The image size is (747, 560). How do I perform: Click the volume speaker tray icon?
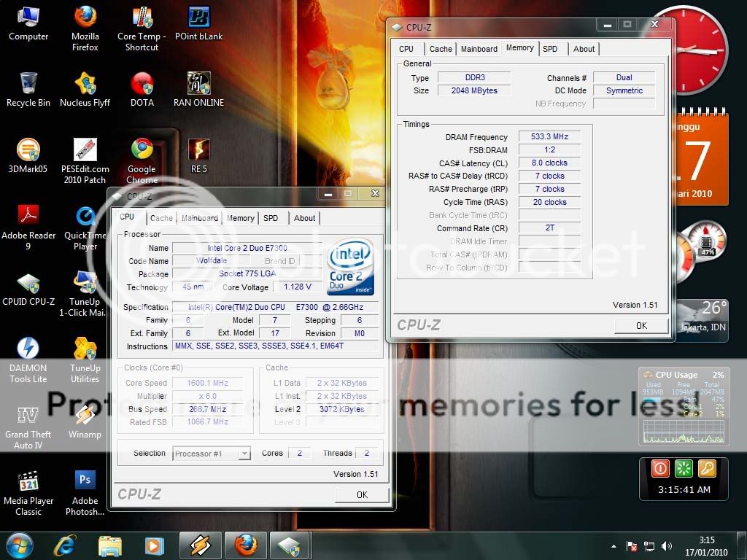[667, 547]
